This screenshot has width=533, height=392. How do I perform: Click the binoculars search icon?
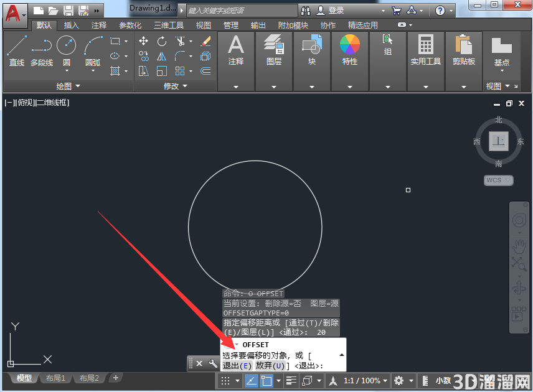[306, 11]
